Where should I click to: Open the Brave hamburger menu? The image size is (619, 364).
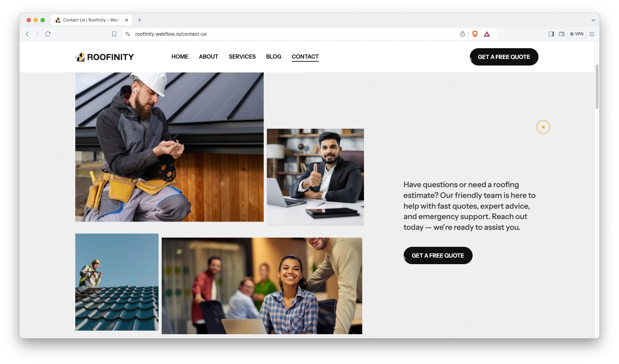(592, 34)
